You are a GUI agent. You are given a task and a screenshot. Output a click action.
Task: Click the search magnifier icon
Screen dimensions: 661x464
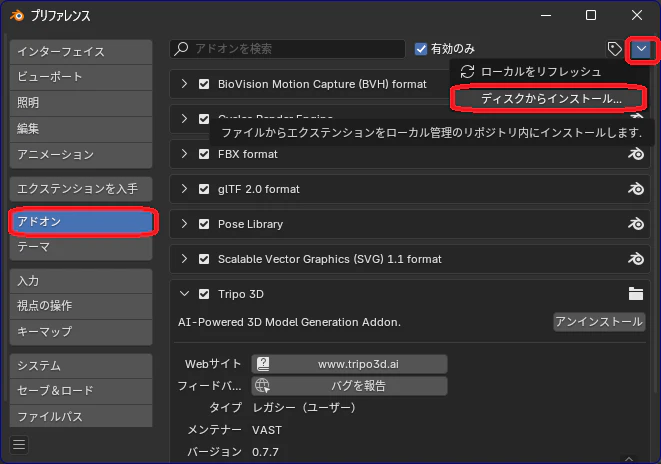182,48
